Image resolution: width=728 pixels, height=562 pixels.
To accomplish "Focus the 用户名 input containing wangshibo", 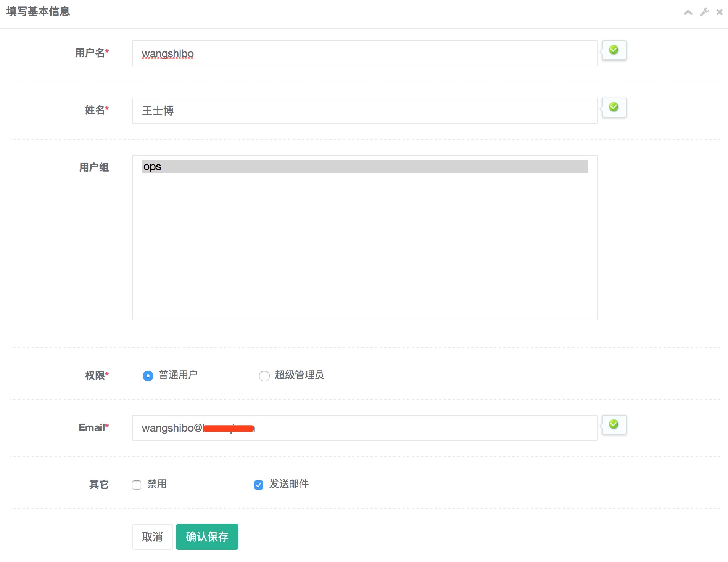I will pyautogui.click(x=364, y=53).
